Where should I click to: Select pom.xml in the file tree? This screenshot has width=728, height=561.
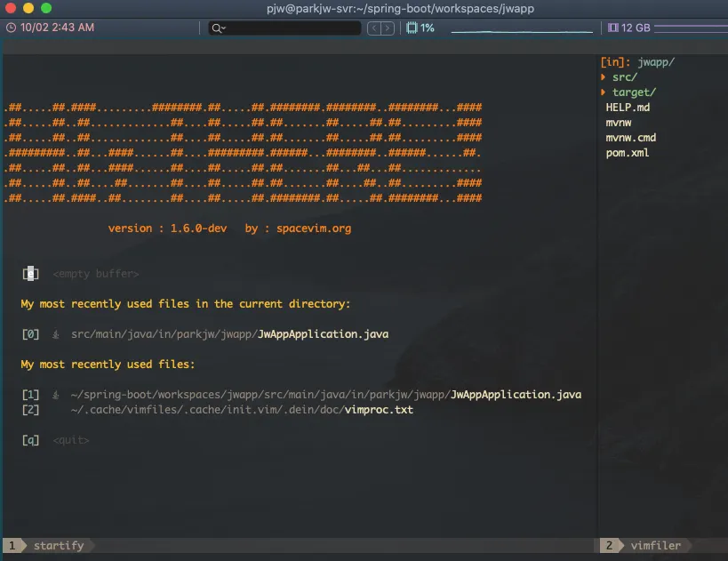coord(627,153)
